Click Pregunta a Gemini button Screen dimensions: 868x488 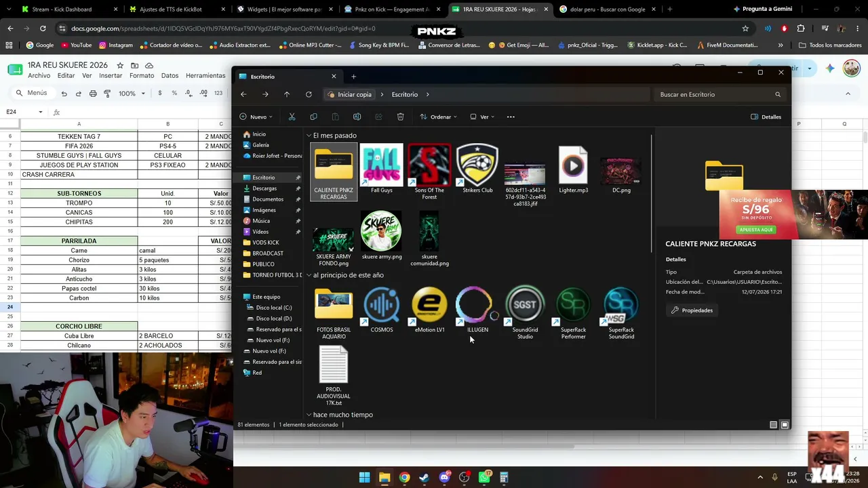762,9
